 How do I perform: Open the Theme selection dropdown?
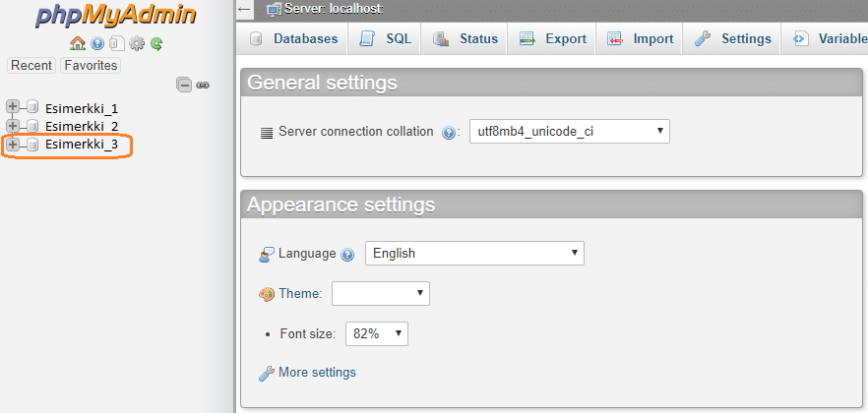pyautogui.click(x=381, y=293)
